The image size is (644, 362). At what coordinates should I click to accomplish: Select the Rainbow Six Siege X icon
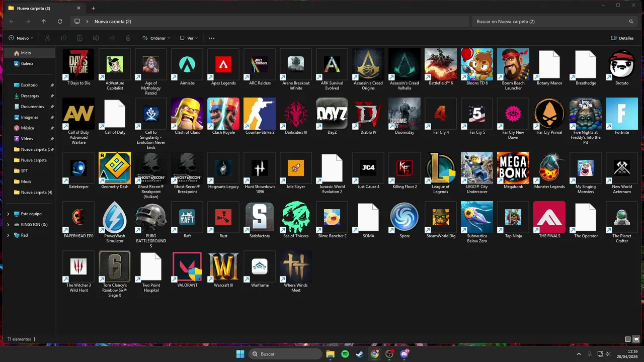[115, 266]
